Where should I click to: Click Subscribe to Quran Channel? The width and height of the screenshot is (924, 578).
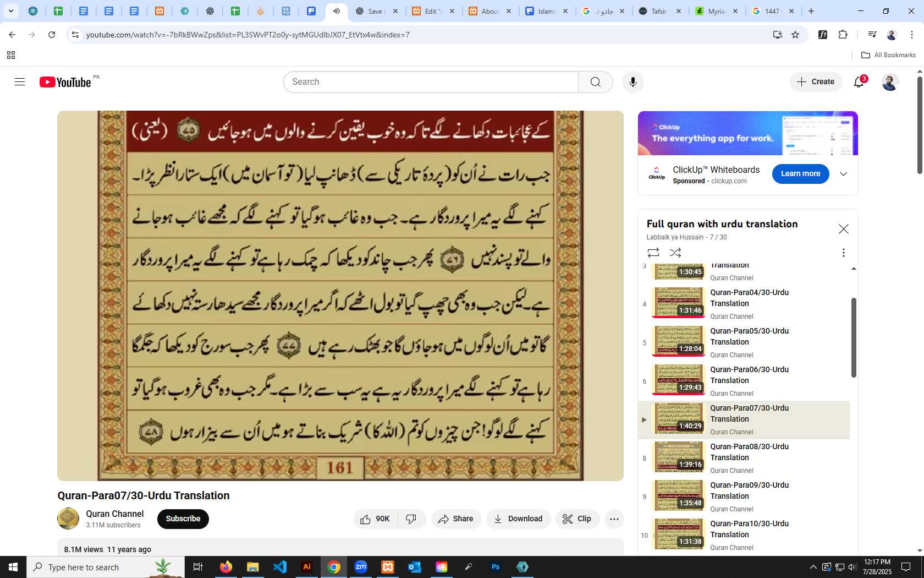[x=183, y=519]
